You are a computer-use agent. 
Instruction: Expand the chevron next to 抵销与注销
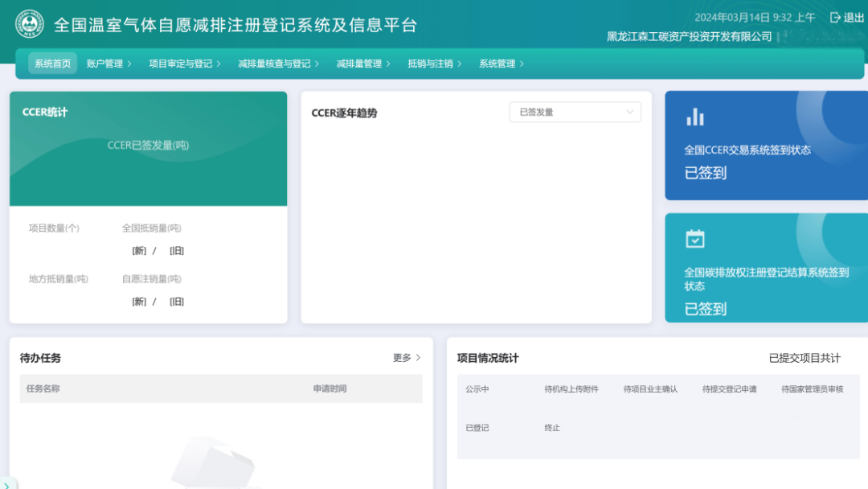point(460,64)
